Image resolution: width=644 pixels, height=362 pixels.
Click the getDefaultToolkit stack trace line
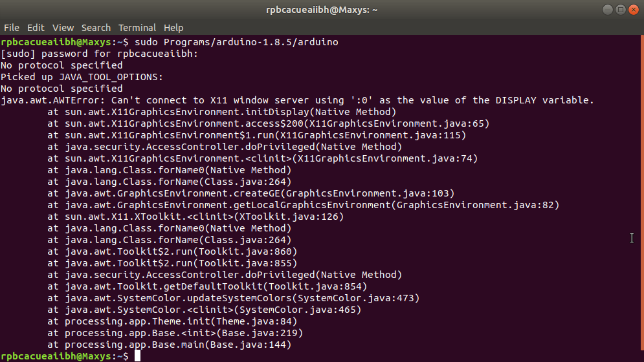pos(207,286)
